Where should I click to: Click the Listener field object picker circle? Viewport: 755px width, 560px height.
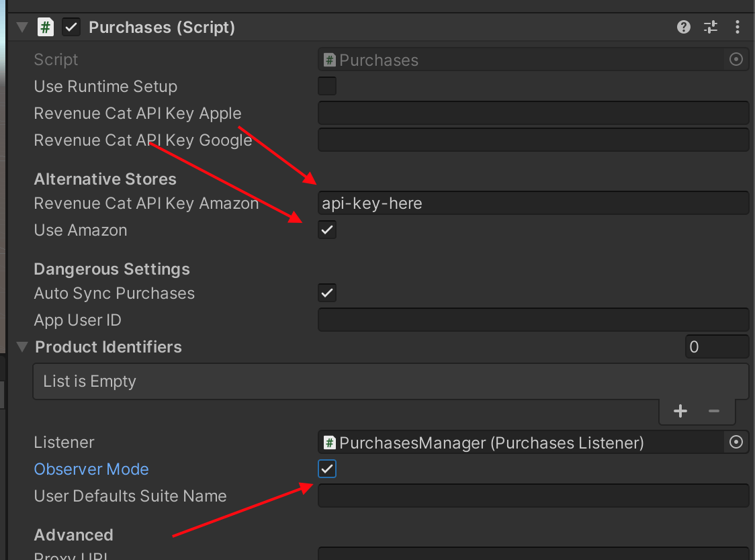736,442
